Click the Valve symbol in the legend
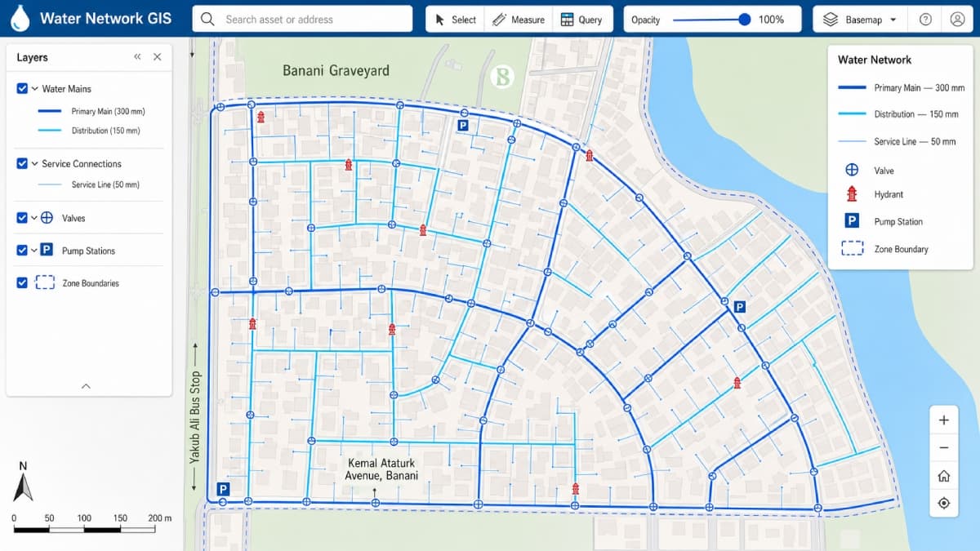 pyautogui.click(x=852, y=170)
